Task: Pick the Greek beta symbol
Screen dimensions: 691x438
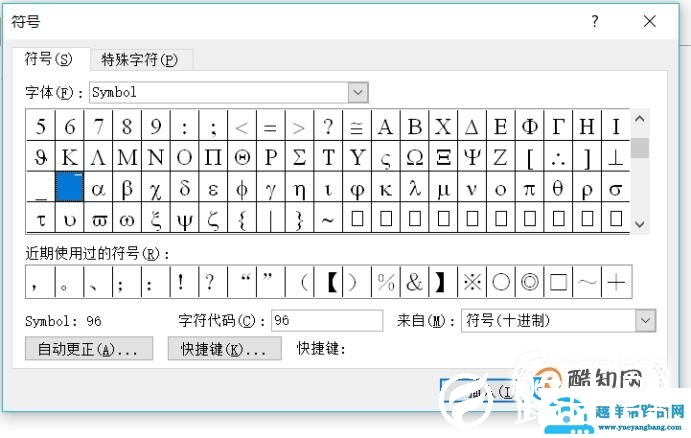Action: pos(127,188)
